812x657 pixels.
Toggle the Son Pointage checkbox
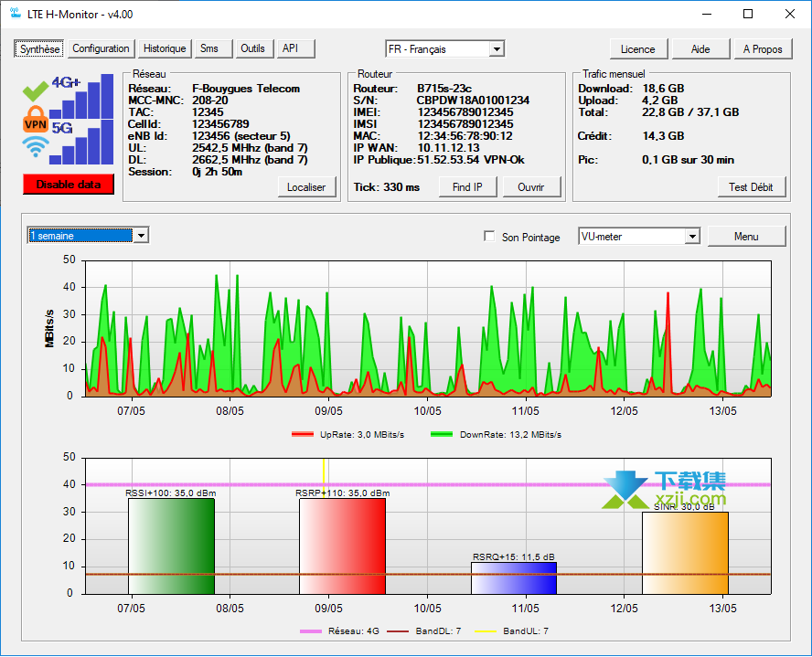point(489,237)
